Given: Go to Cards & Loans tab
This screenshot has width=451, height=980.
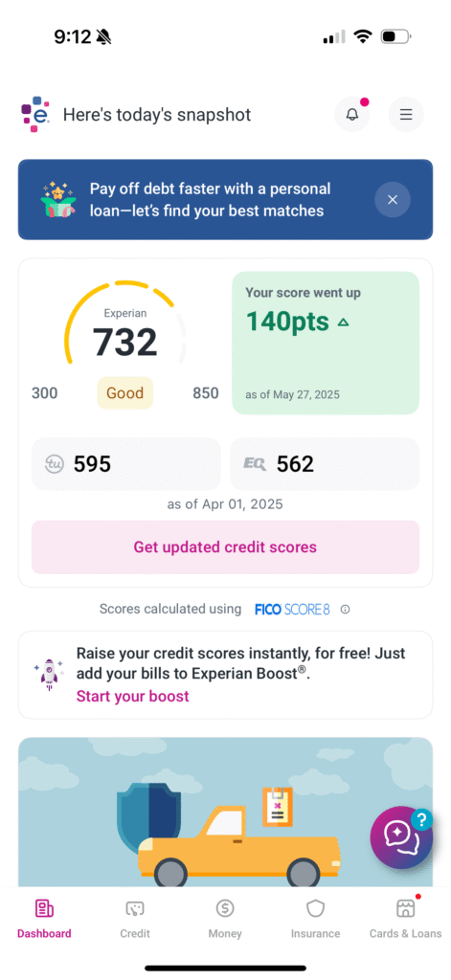Looking at the screenshot, I should coord(405,919).
